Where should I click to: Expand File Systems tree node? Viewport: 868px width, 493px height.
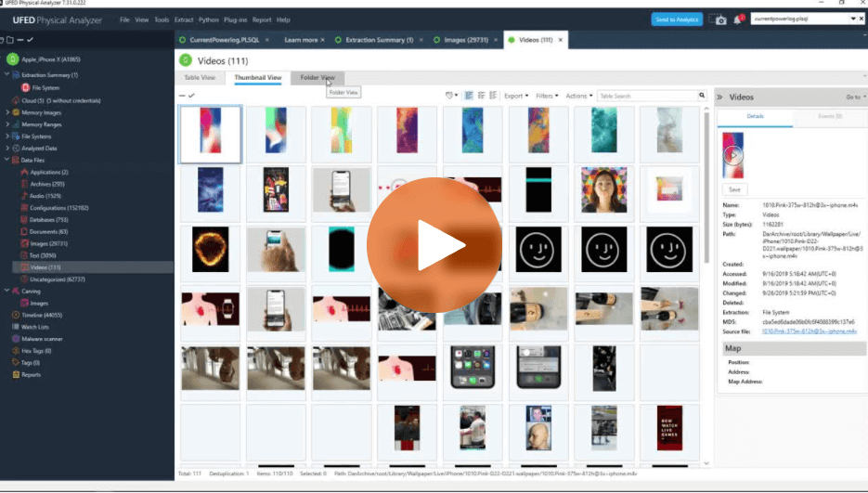click(x=7, y=136)
